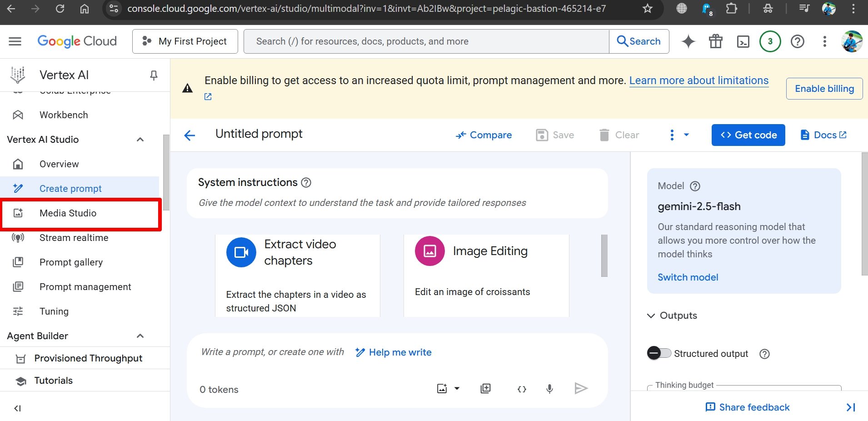
Task: Bookmark this page with star icon
Action: [648, 8]
